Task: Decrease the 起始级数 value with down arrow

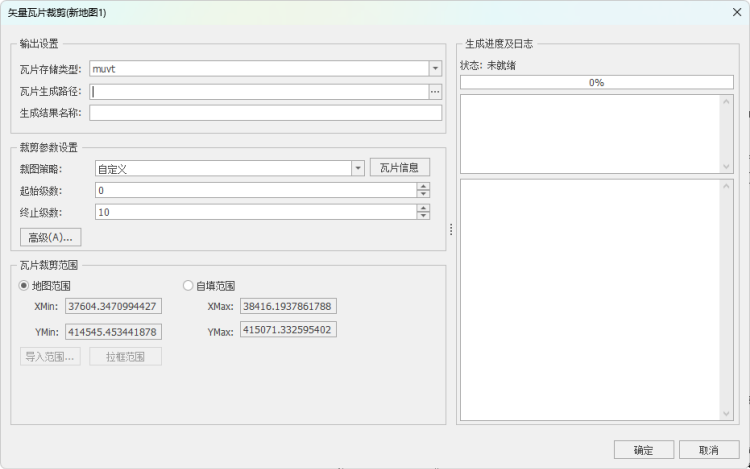Action: [424, 194]
